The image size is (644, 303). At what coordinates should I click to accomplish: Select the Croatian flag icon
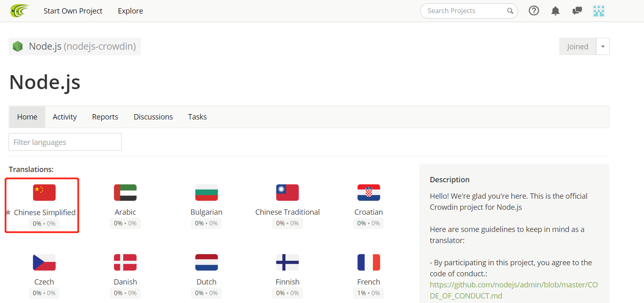point(369,193)
